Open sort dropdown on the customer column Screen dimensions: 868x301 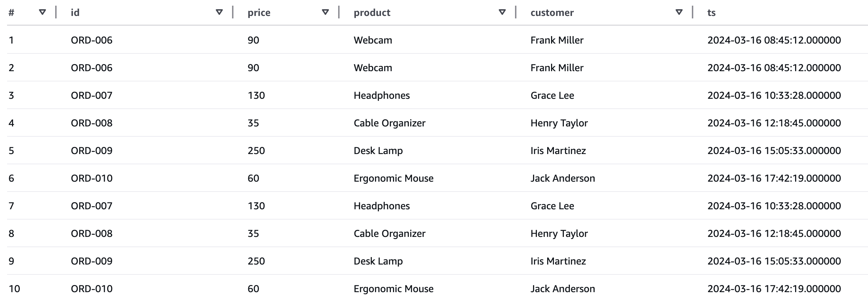coord(679,12)
